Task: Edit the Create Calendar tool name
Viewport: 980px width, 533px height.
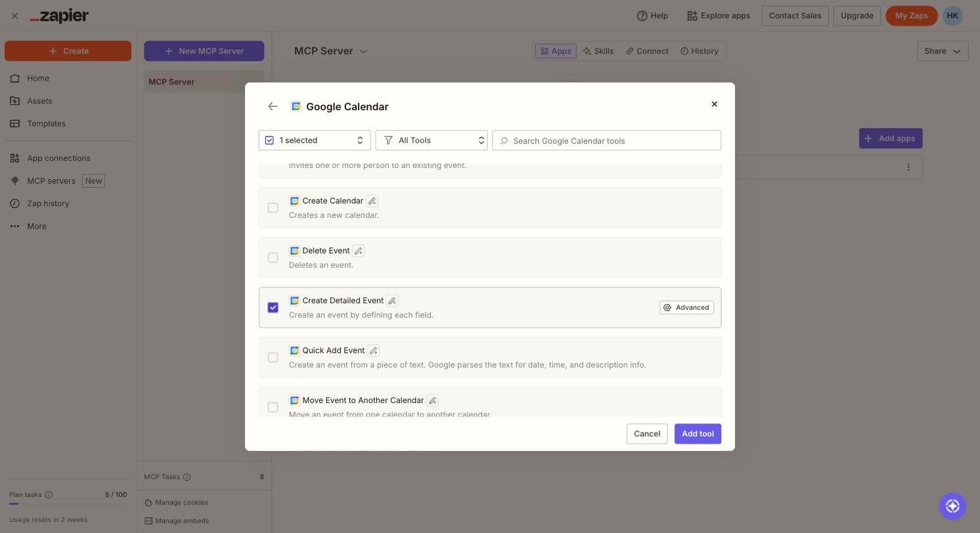Action: click(x=372, y=201)
